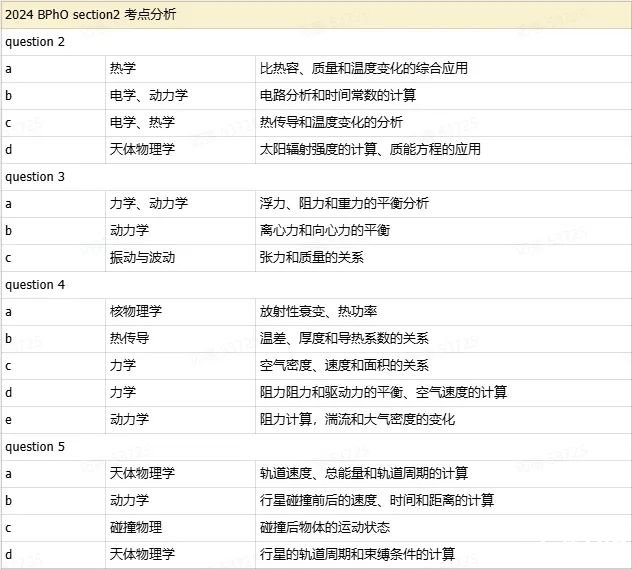Select the cell "太阳辐射强度的计算、质能方程的应用"

443,150
